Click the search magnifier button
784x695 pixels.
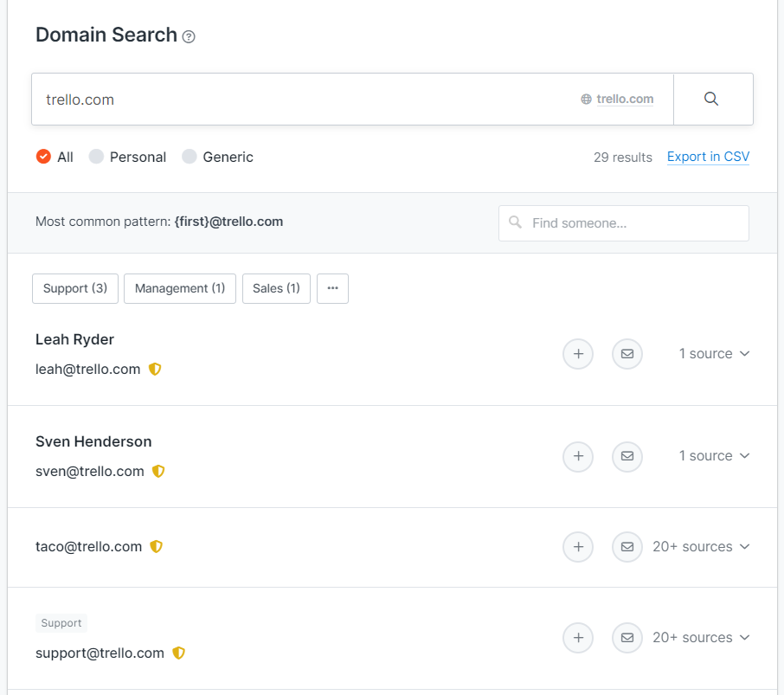pyautogui.click(x=711, y=99)
